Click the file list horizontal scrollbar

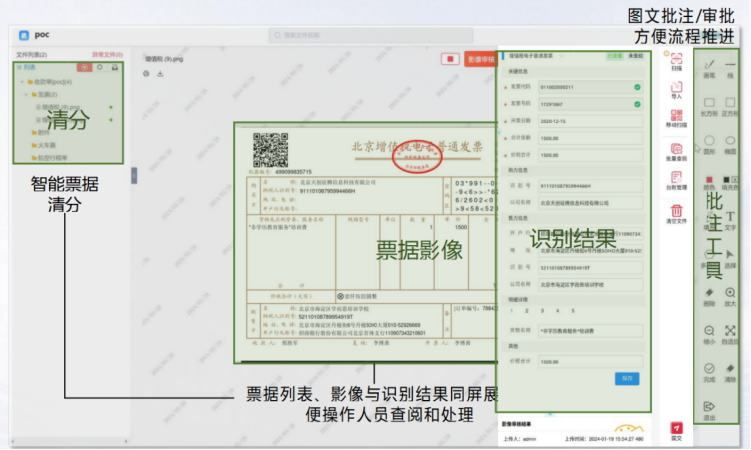pos(69,441)
